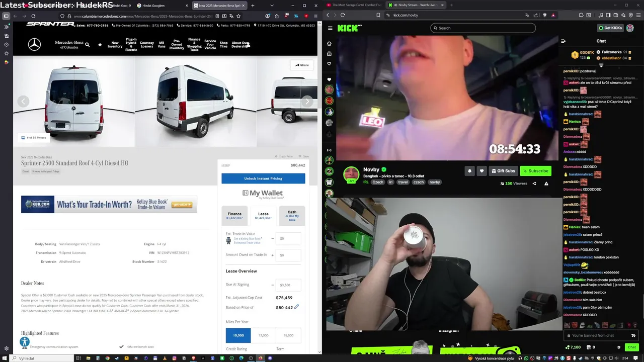Open Courtesy Loaners menu

coord(147,45)
